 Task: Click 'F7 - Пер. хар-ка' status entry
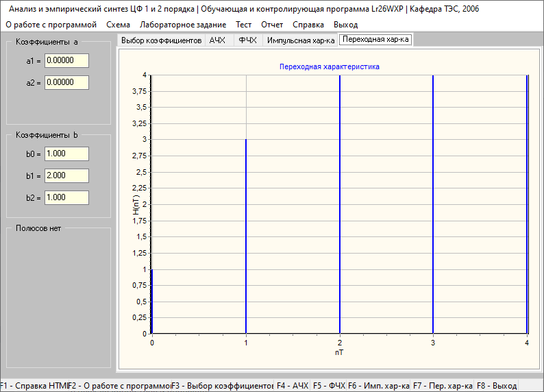tap(443, 386)
